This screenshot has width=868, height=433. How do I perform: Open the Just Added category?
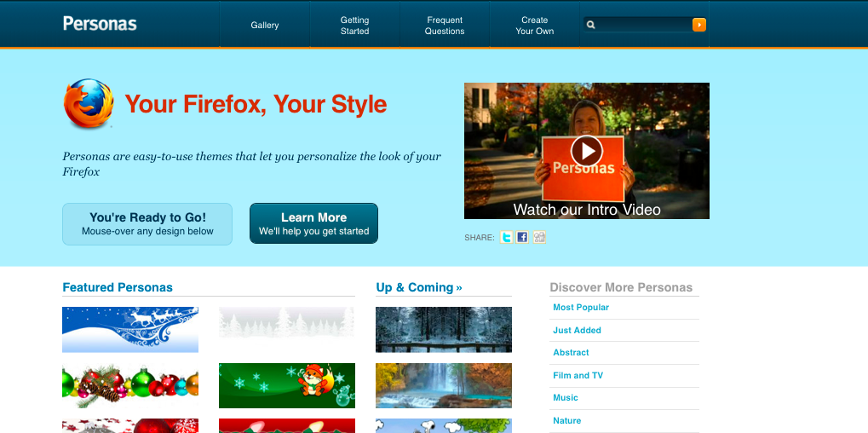[x=577, y=330]
